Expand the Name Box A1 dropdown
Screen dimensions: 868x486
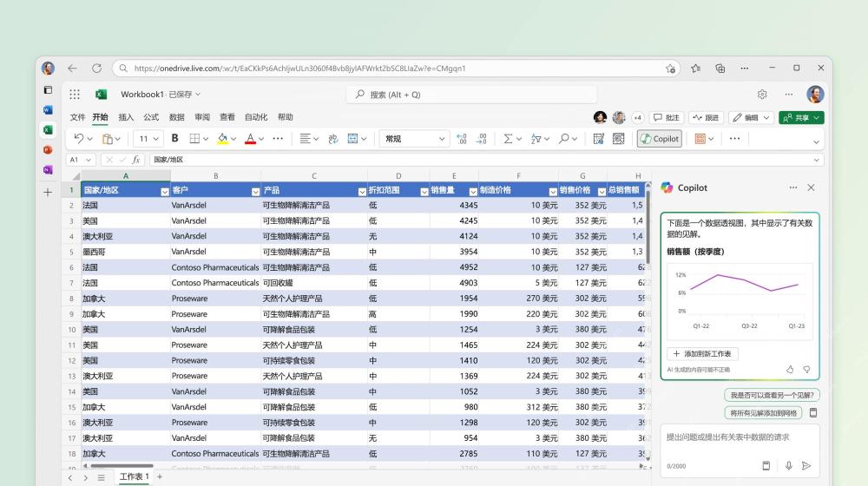(x=88, y=160)
